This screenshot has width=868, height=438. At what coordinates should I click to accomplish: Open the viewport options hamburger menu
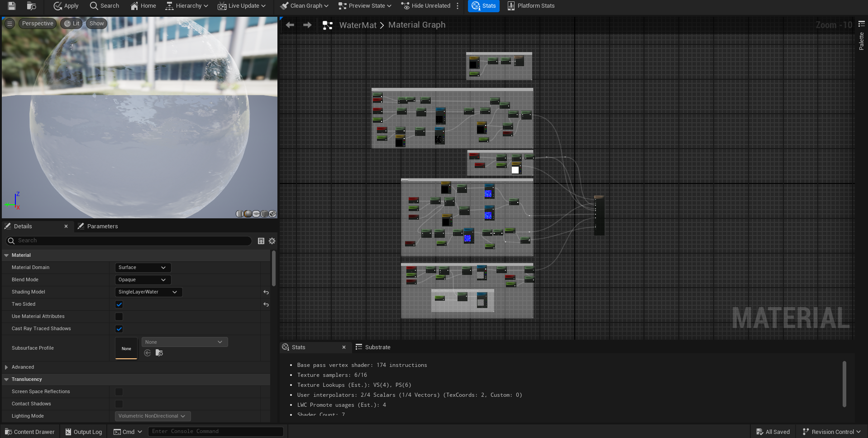click(10, 24)
